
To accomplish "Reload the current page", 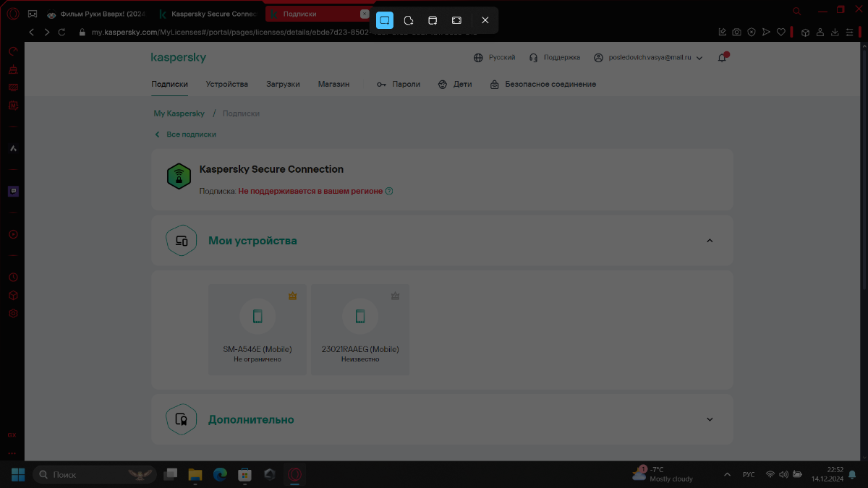I will click(62, 33).
